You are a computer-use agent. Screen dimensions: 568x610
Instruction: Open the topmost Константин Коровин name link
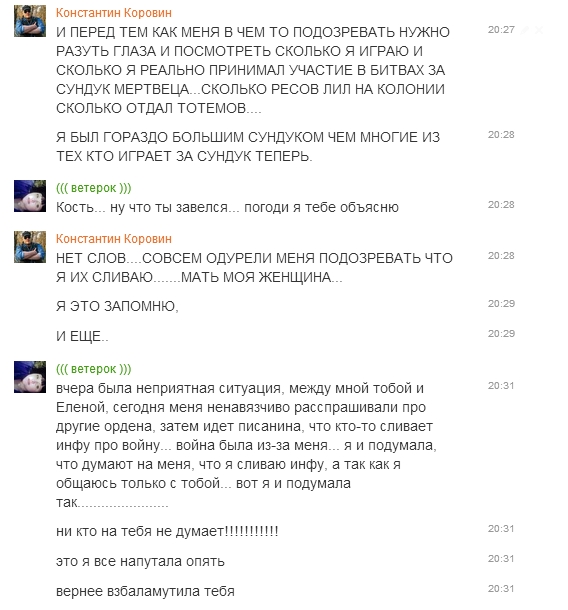tap(114, 13)
